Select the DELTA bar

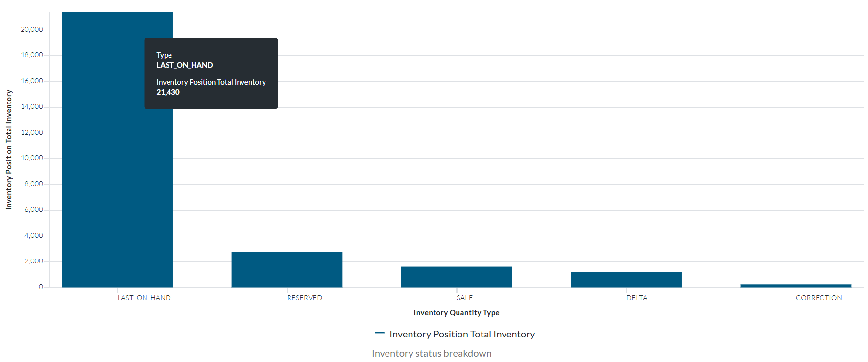(x=626, y=279)
